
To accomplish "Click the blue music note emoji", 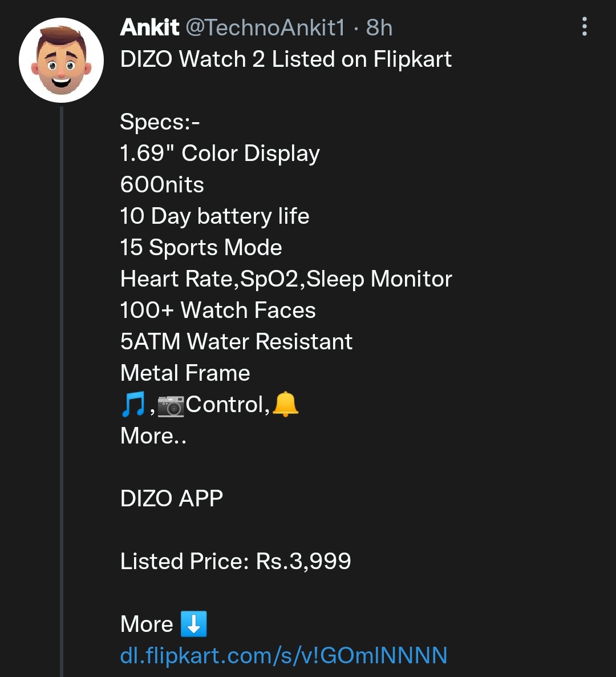I will pyautogui.click(x=133, y=405).
